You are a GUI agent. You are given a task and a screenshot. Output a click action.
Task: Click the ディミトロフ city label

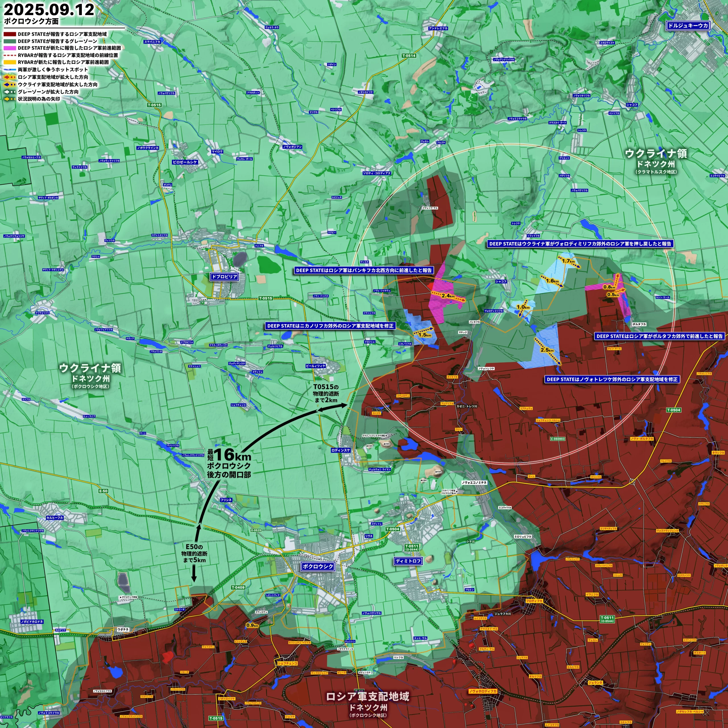point(408,561)
